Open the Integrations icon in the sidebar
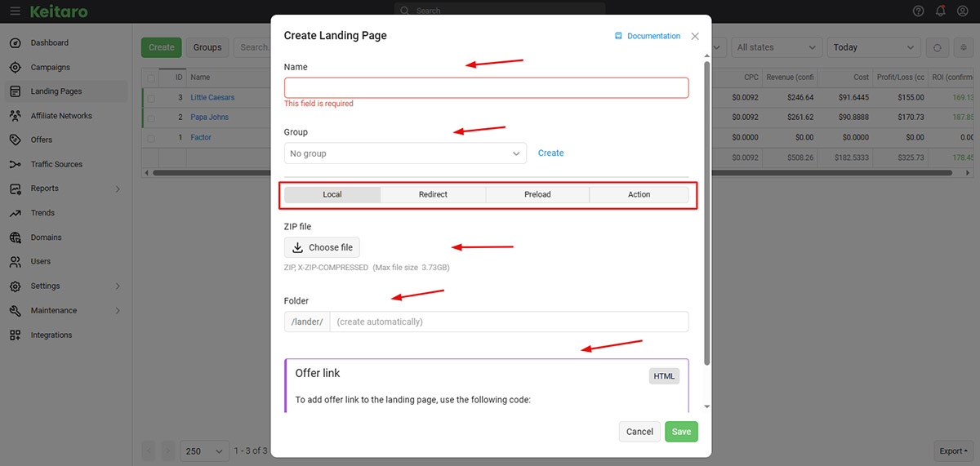980x466 pixels. pyautogui.click(x=16, y=335)
